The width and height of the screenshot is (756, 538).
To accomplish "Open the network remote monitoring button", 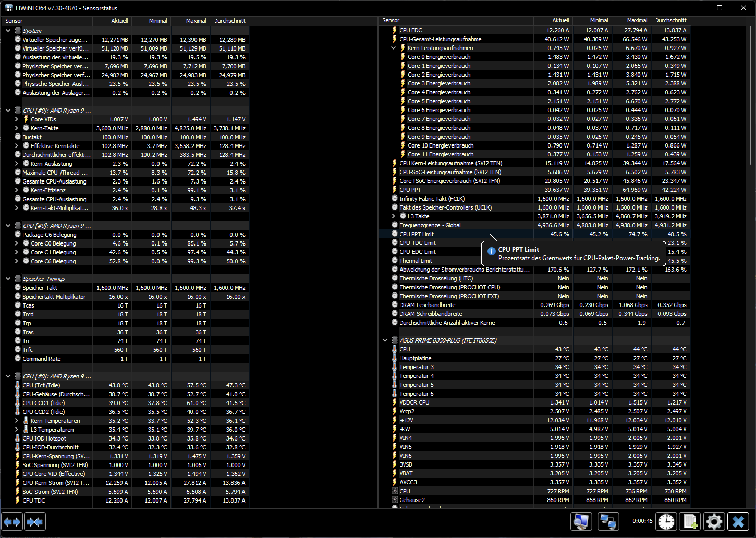I will tap(608, 522).
